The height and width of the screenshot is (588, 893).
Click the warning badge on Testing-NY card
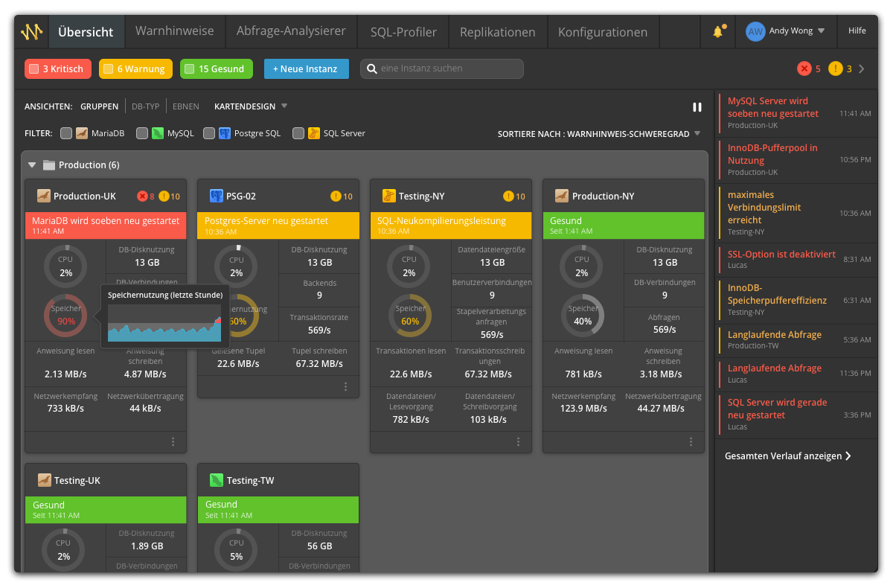click(508, 196)
